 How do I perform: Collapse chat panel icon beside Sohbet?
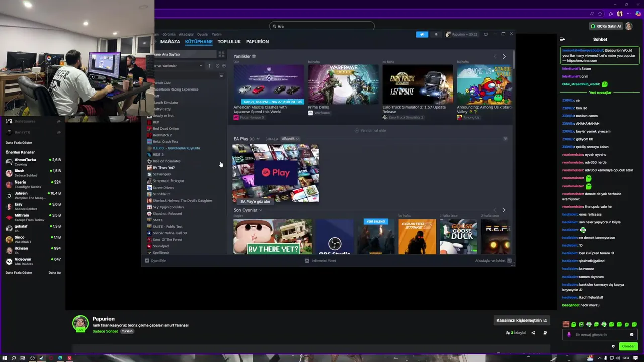click(562, 39)
